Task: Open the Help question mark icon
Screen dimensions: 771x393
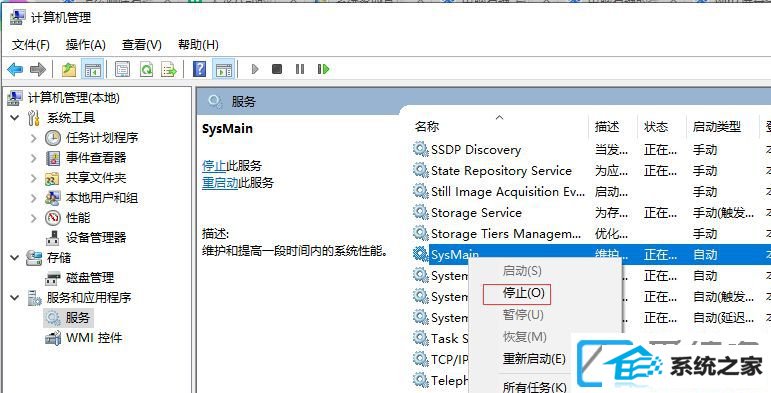Action: click(200, 69)
